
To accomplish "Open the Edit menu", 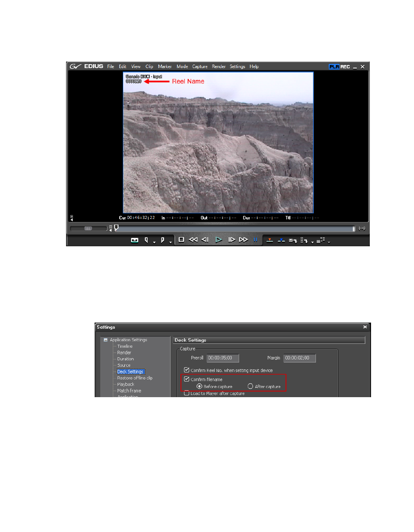I will tap(123, 67).
